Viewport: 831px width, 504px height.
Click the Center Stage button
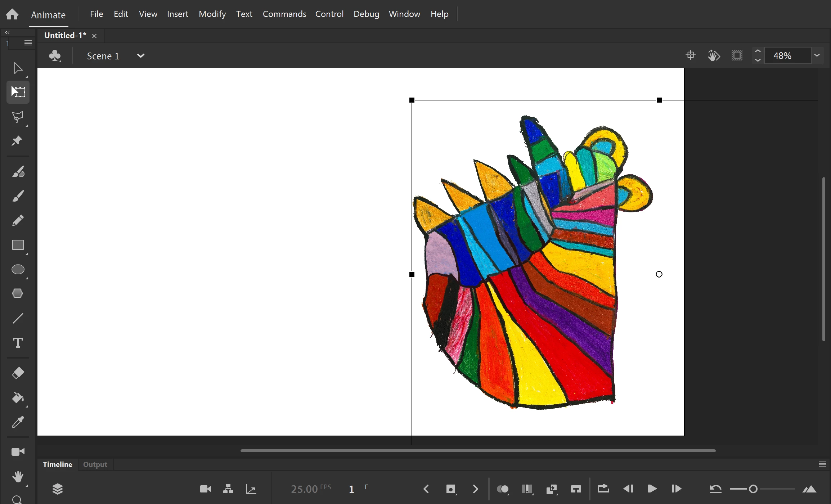(x=690, y=55)
